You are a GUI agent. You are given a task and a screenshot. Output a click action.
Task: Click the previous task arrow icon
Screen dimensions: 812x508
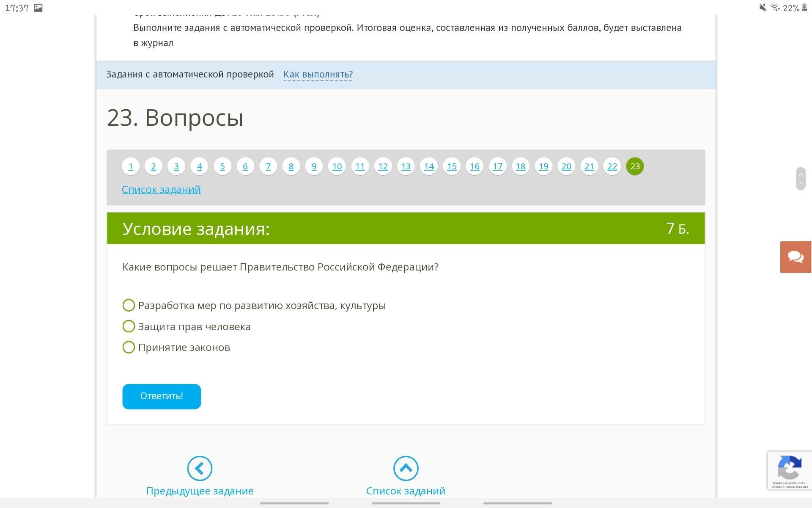click(200, 468)
